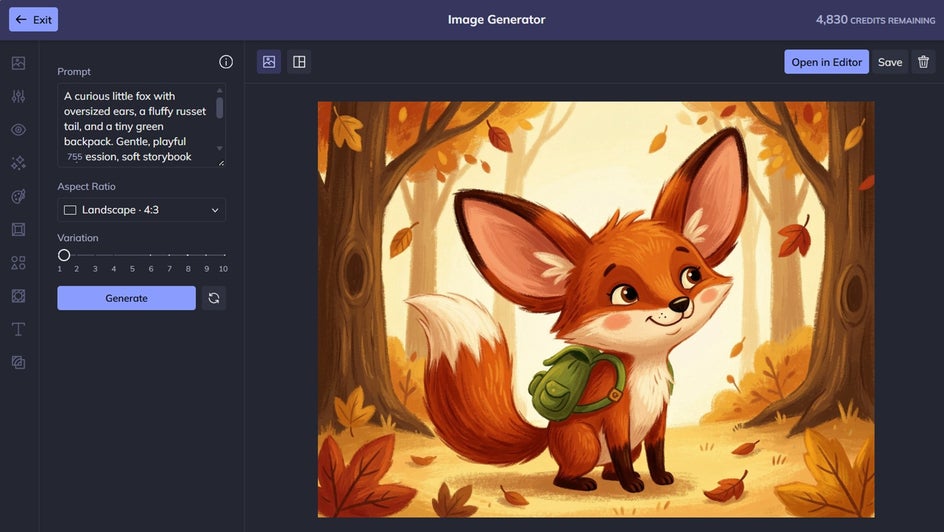The height and width of the screenshot is (532, 944).
Task: Exit the Image Generator
Action: (x=34, y=19)
